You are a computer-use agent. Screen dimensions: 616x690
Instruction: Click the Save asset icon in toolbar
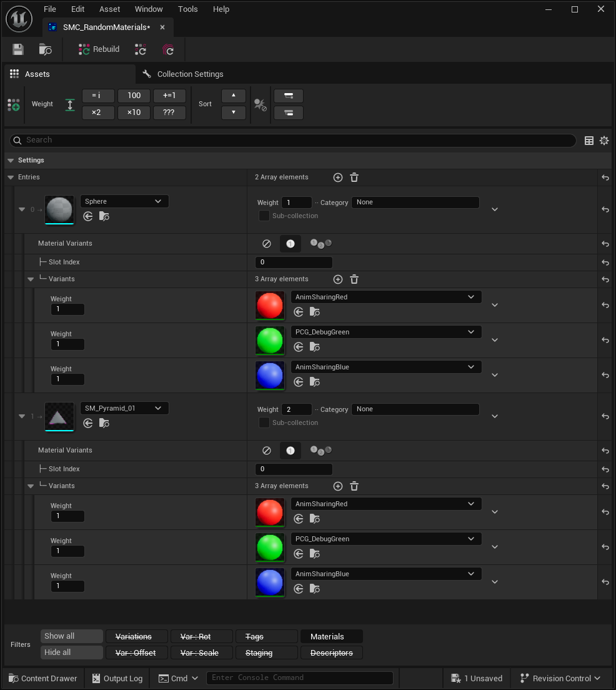point(18,49)
